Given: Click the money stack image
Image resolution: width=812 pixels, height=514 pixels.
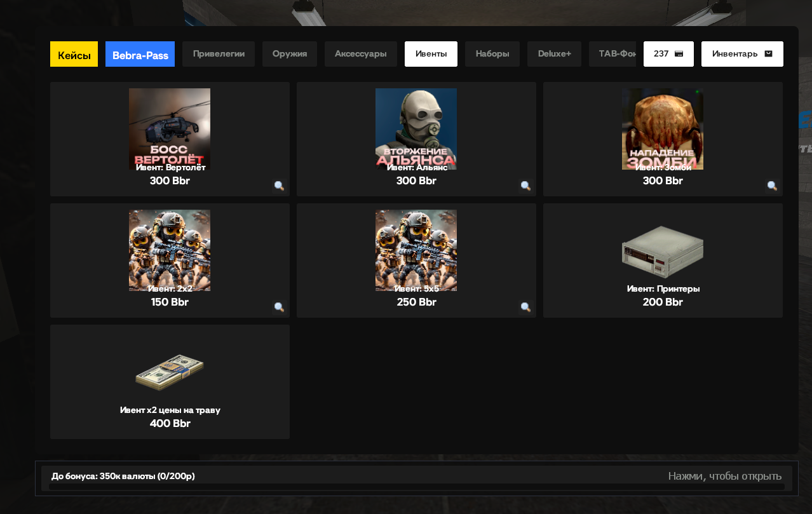Looking at the screenshot, I should coord(170,372).
